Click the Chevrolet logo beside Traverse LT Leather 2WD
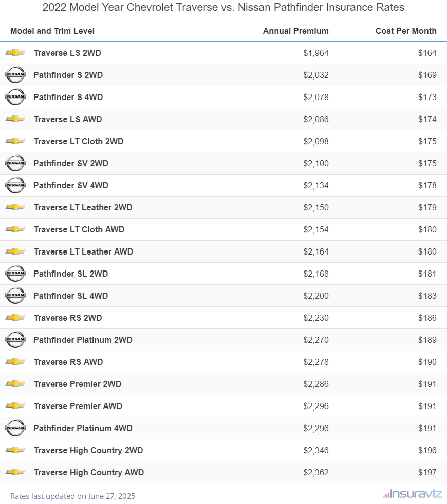The width and height of the screenshot is (447, 504). click(x=15, y=207)
